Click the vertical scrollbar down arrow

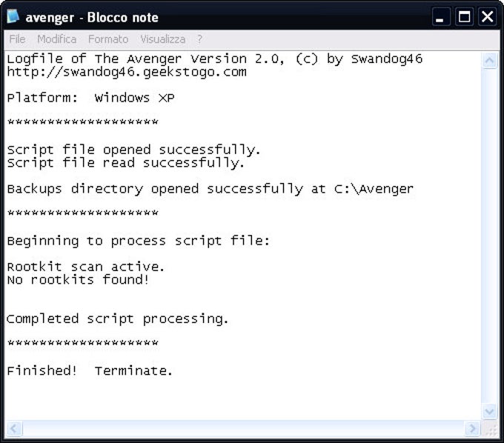tap(489, 412)
